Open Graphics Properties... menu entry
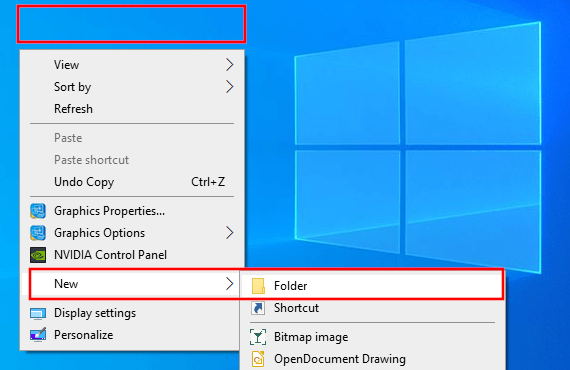This screenshot has width=570, height=370. tap(132, 211)
